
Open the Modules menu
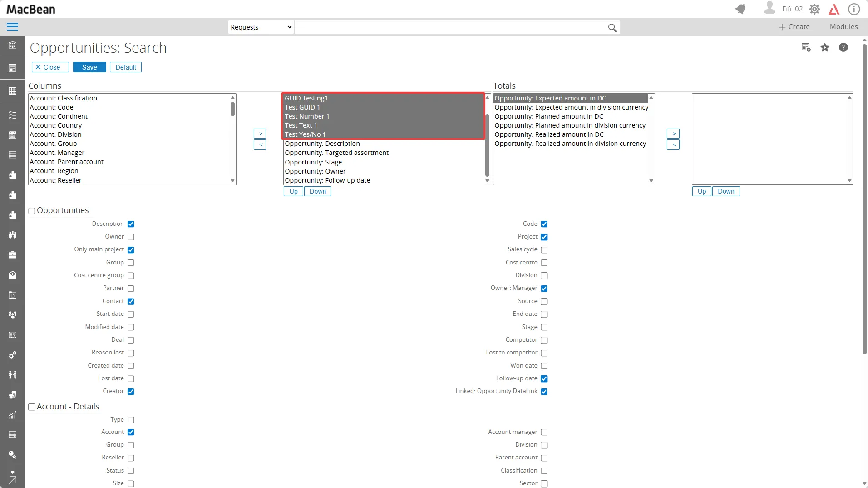point(843,27)
